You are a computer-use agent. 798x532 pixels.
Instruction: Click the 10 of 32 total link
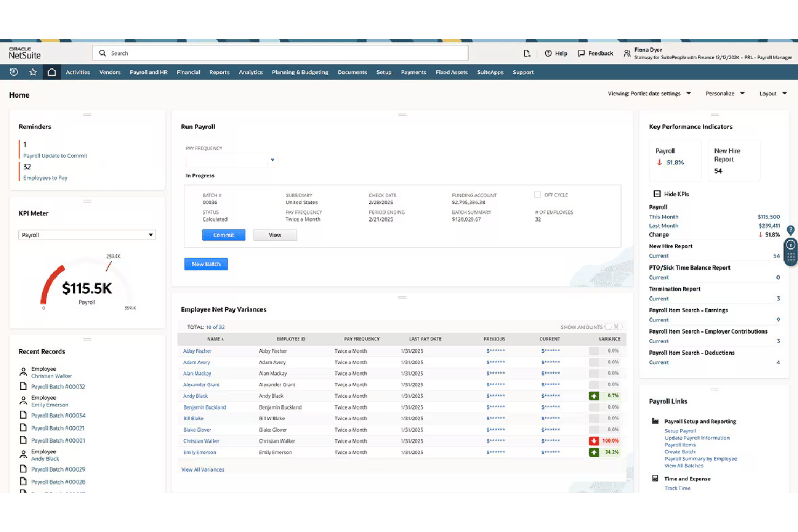(215, 327)
